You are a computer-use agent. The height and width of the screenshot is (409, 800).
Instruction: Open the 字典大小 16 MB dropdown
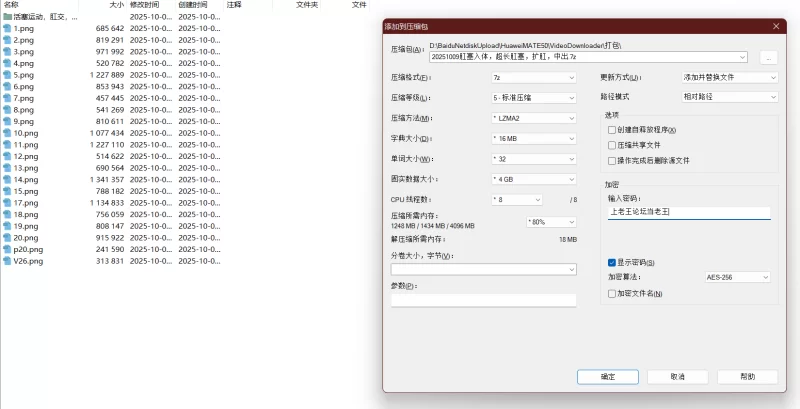click(x=534, y=138)
